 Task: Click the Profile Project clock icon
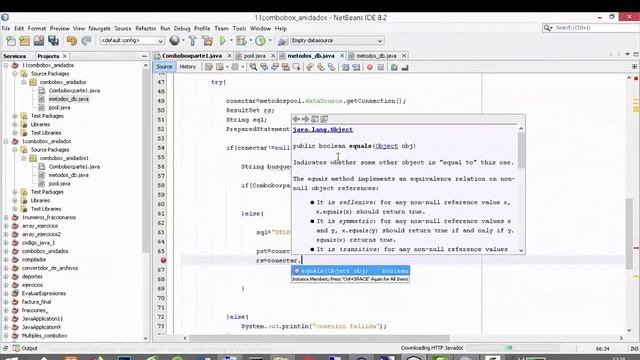click(x=260, y=40)
